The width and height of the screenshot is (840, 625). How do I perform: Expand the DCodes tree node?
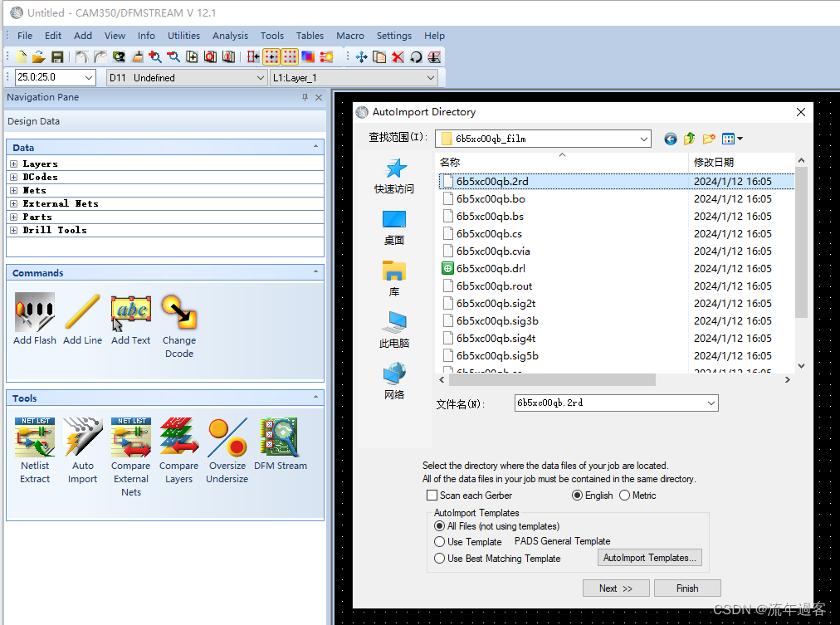pos(14,178)
